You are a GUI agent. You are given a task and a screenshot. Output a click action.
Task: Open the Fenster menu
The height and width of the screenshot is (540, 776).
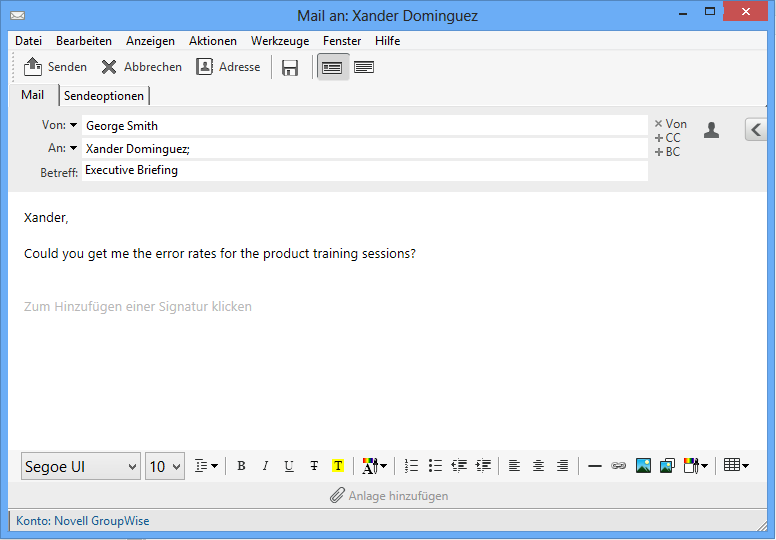click(342, 41)
